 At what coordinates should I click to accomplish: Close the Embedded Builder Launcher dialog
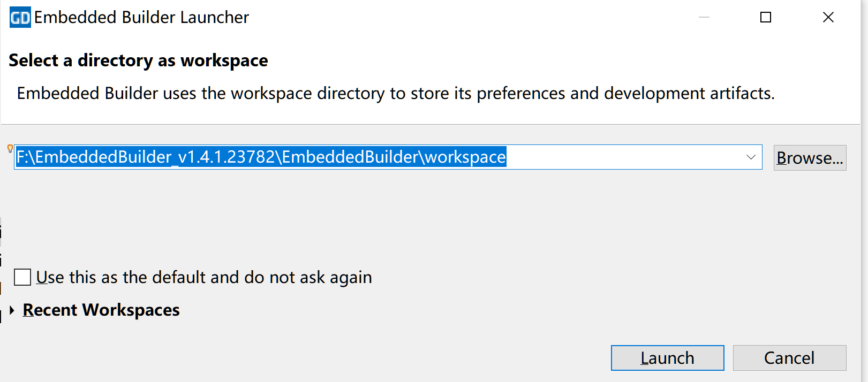coord(828,18)
